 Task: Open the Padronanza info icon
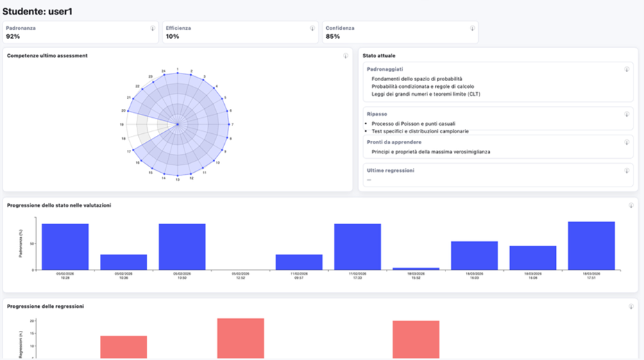153,28
